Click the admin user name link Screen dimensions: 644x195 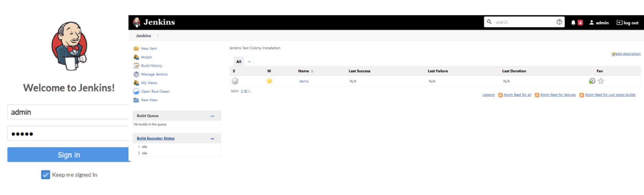click(602, 23)
